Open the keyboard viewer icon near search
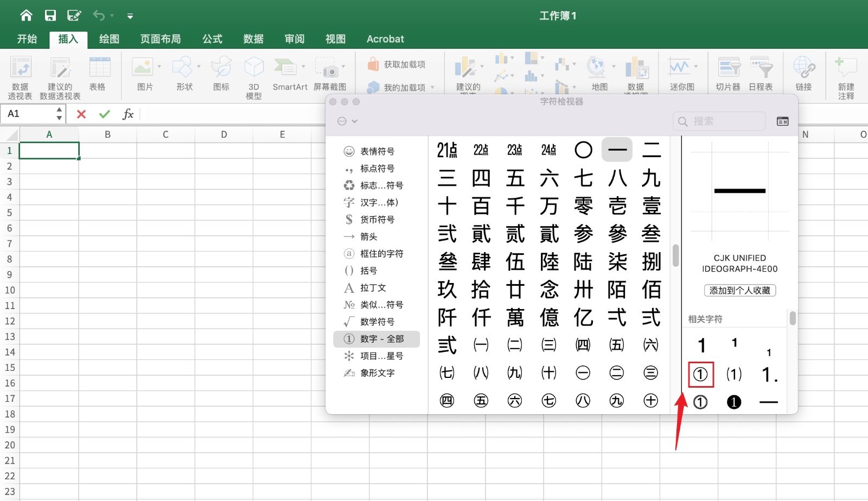 pyautogui.click(x=782, y=121)
